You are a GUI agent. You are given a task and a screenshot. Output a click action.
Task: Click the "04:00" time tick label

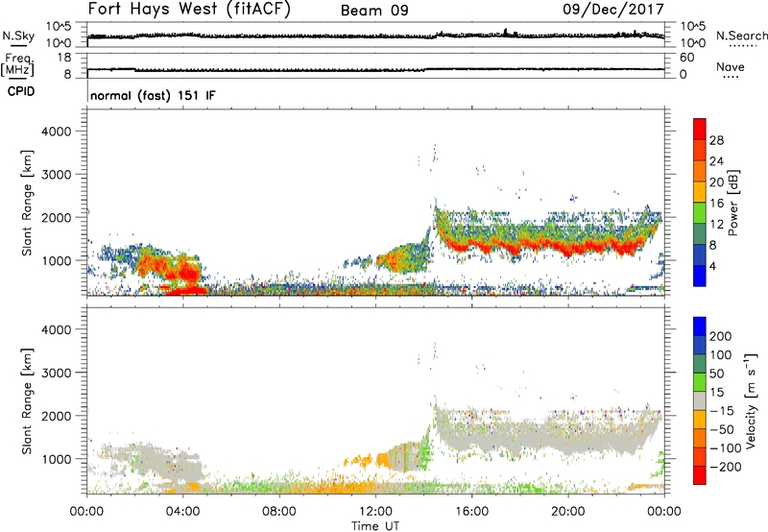pos(183,512)
